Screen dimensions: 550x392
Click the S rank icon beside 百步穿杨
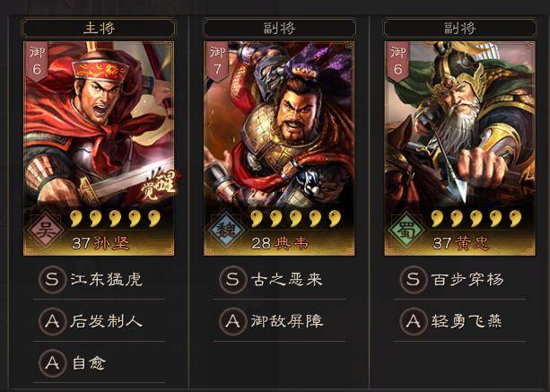(414, 280)
